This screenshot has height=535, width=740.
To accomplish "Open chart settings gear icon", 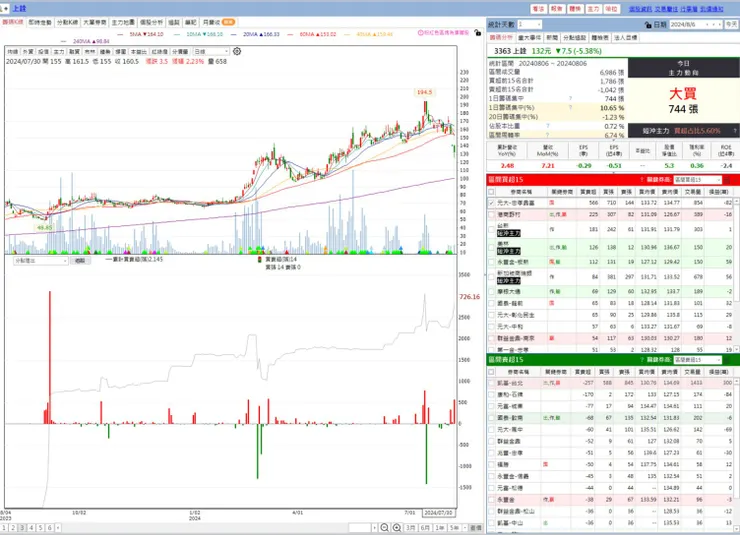I will point(237,51).
